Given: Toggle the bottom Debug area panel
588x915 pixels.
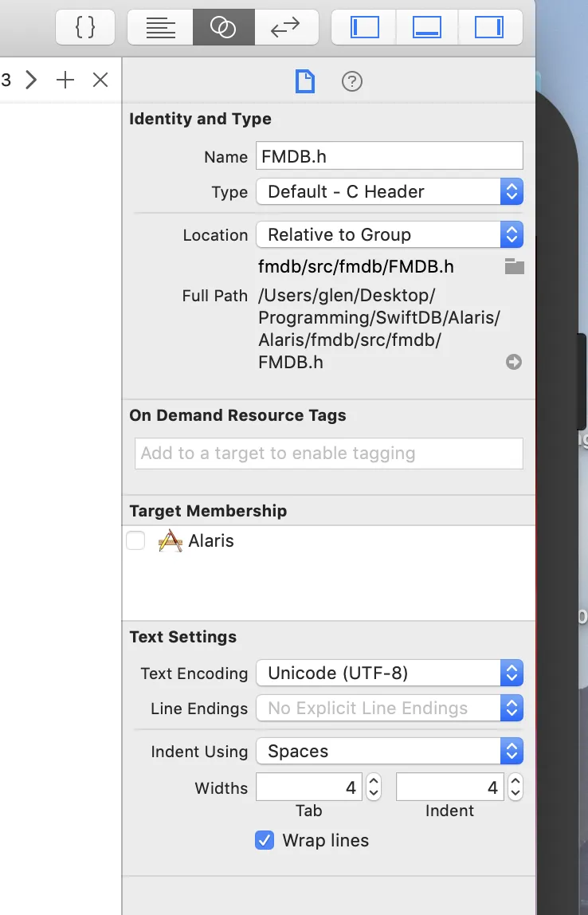Looking at the screenshot, I should point(427,27).
